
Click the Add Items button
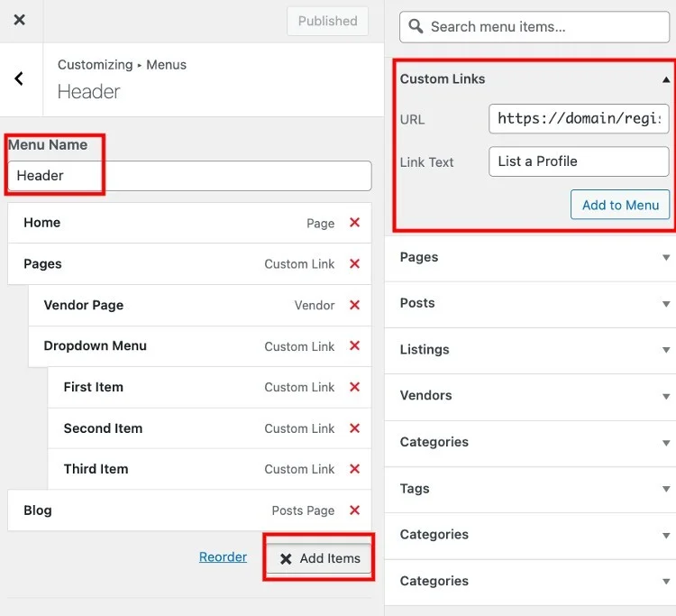coord(319,558)
